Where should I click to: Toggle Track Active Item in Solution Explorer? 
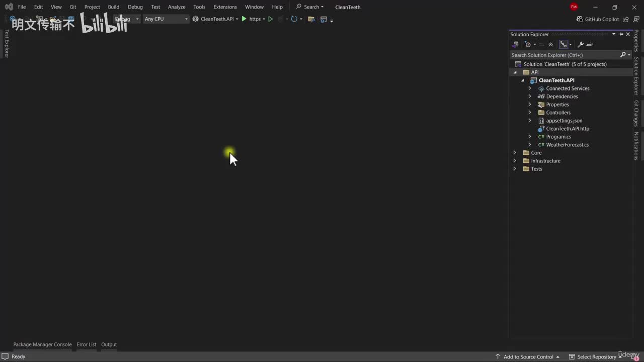point(563,45)
